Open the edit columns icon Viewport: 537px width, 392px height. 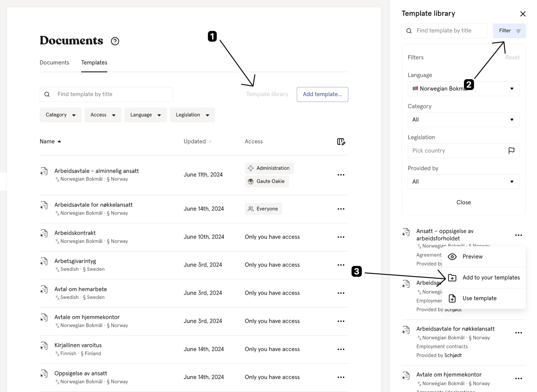point(341,142)
